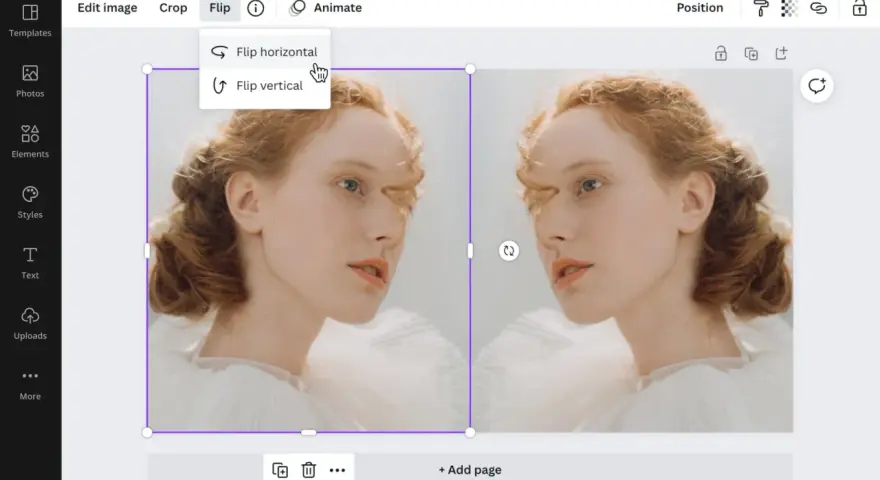Image resolution: width=880 pixels, height=480 pixels.
Task: Open the Flip dropdown
Action: pos(219,8)
